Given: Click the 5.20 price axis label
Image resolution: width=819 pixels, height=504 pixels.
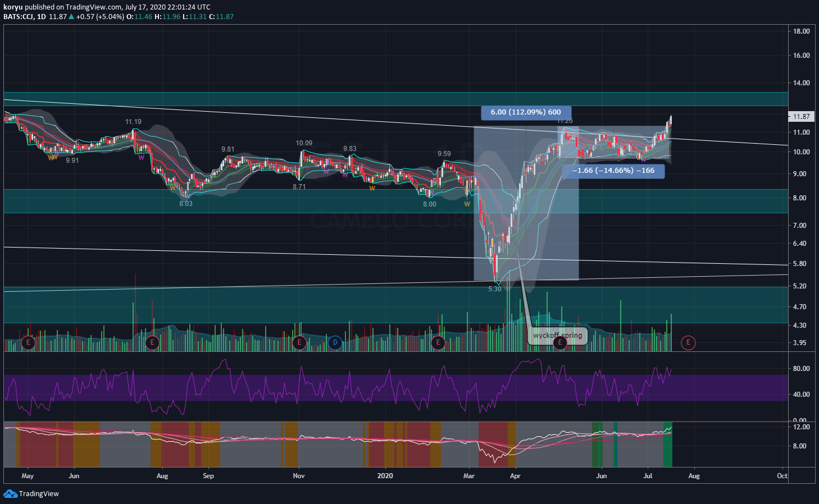Looking at the screenshot, I should tap(799, 286).
